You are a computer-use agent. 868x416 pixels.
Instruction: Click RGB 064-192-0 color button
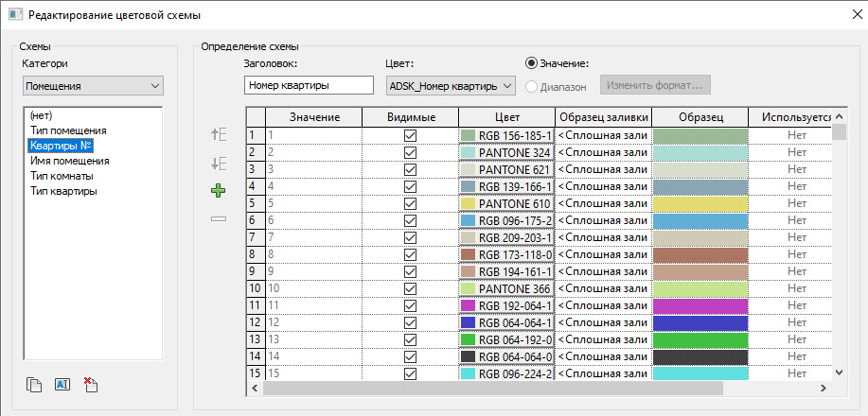507,339
